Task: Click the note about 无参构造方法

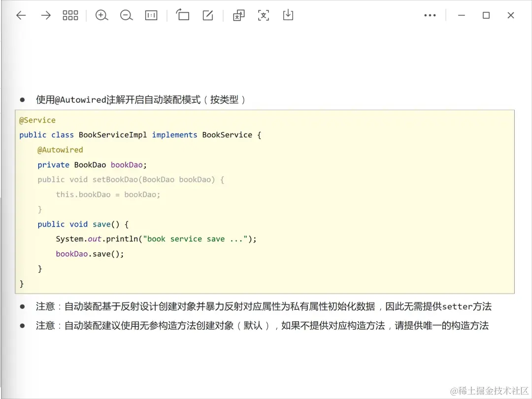Action: pos(262,326)
